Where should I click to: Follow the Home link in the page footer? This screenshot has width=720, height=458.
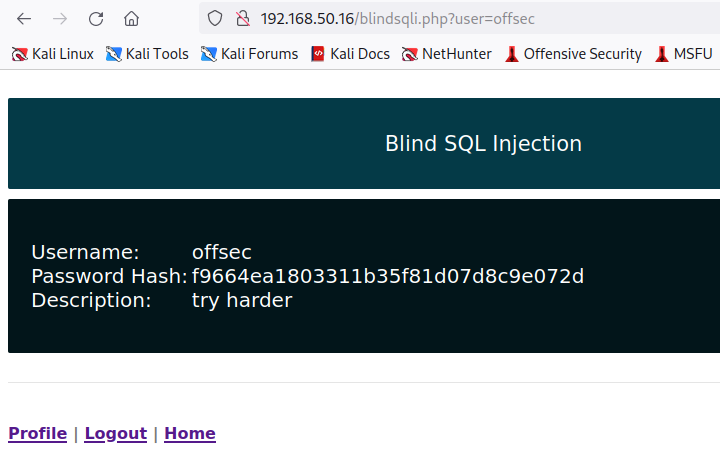click(190, 434)
